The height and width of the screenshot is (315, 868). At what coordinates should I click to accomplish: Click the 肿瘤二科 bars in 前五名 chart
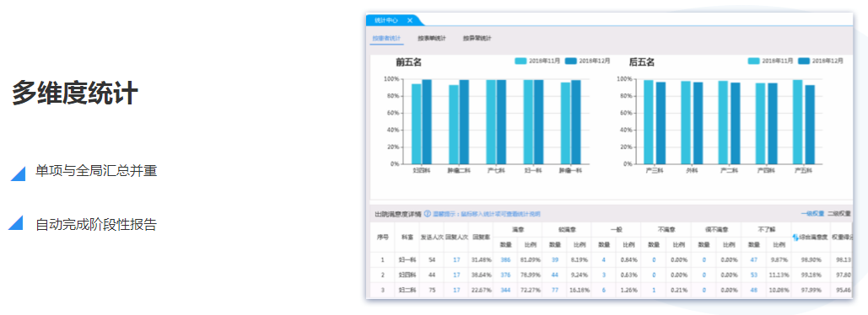[x=459, y=122]
